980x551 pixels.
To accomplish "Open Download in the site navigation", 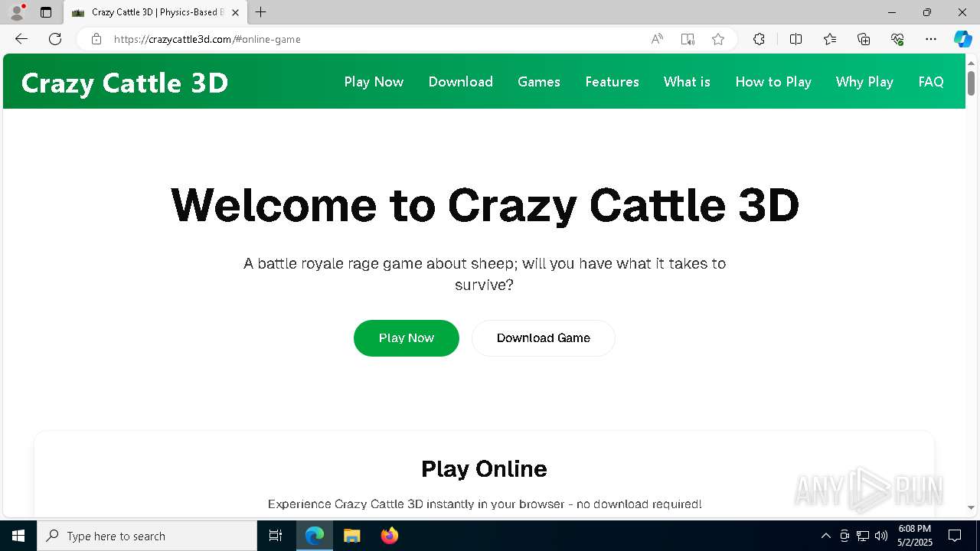I will coord(461,82).
